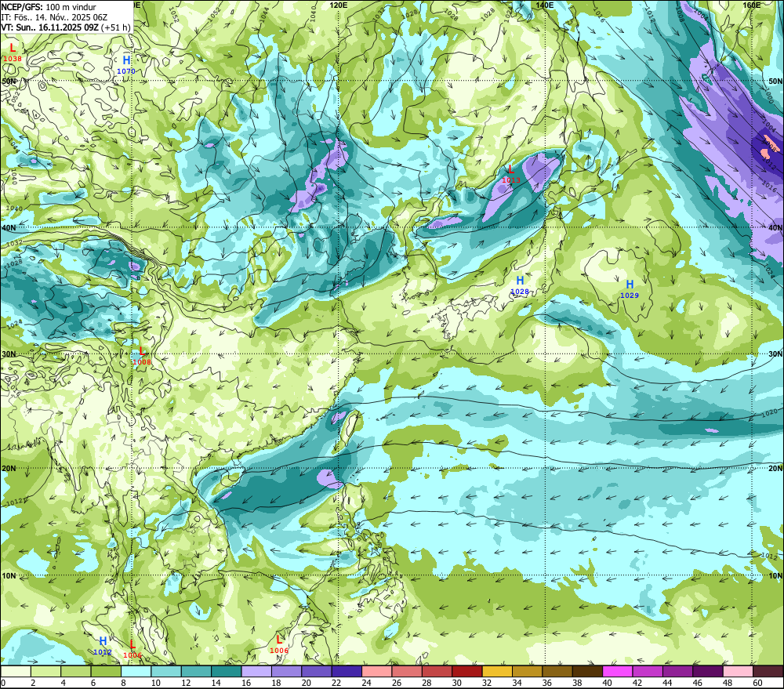
Task: Click the legend scale value '48'
Action: pyautogui.click(x=728, y=683)
